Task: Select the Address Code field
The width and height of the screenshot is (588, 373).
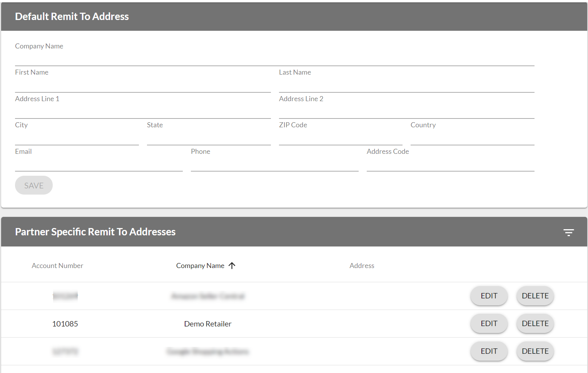Action: (x=450, y=164)
